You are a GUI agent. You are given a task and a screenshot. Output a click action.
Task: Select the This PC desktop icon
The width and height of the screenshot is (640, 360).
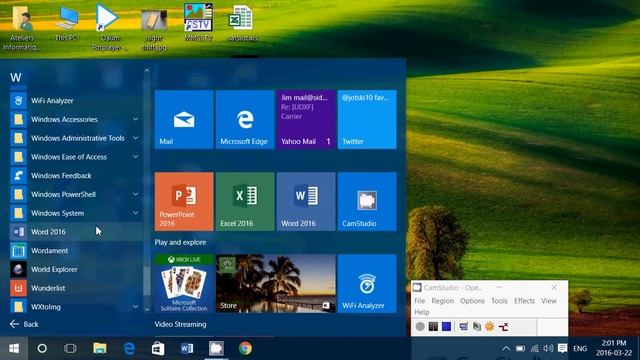(67, 22)
